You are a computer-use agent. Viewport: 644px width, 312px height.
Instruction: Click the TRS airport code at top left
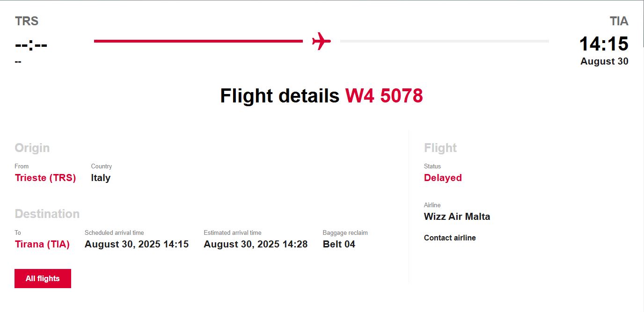pyautogui.click(x=27, y=21)
